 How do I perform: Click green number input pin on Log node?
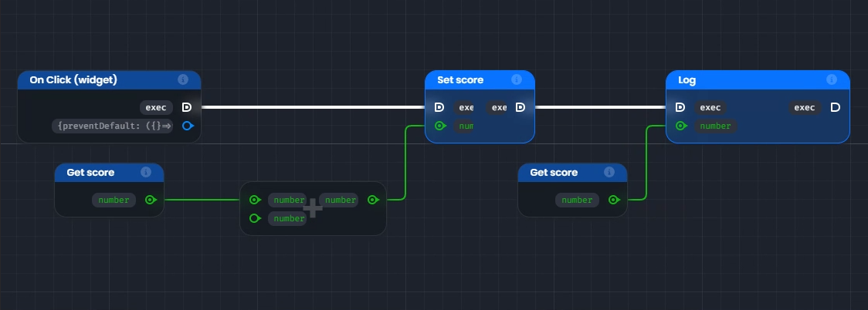681,126
